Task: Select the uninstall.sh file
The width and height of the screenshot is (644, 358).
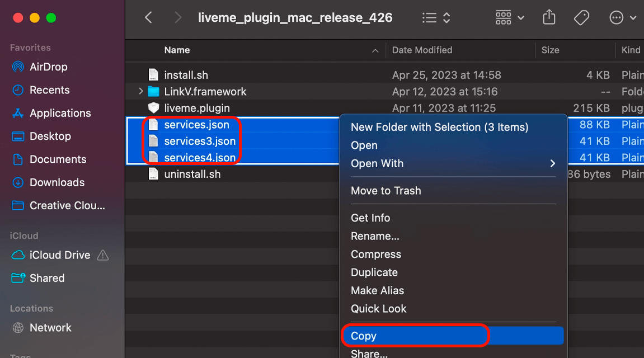Action: coord(192,174)
